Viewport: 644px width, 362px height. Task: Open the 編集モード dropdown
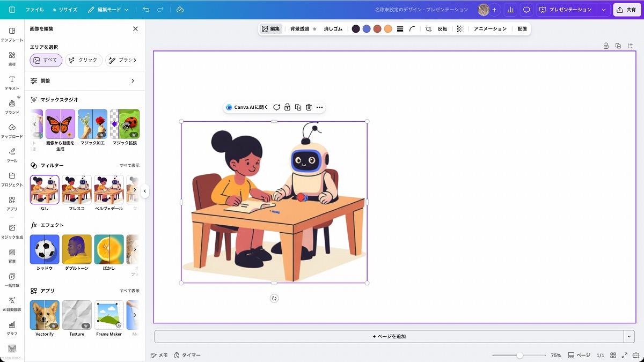tap(109, 10)
